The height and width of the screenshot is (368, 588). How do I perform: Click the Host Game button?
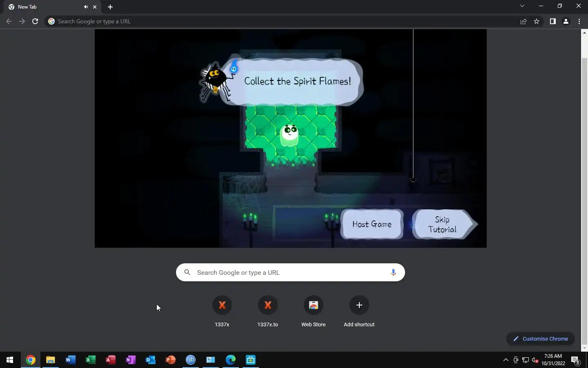click(x=372, y=224)
